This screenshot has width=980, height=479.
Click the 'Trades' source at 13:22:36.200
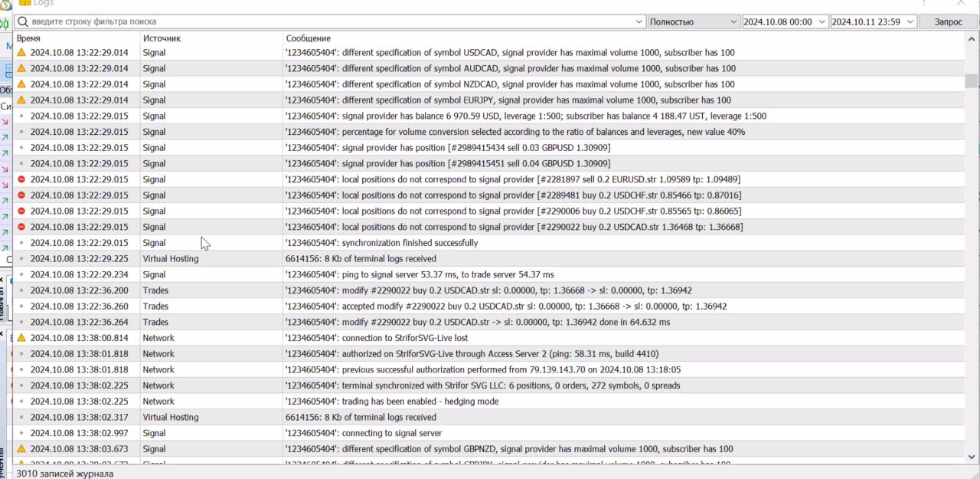(155, 290)
